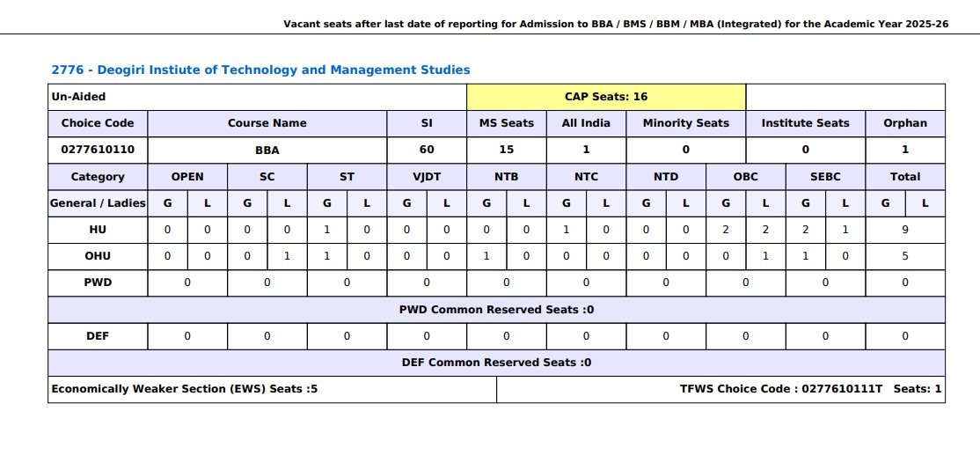This screenshot has width=980, height=455.
Task: Select the Institute Seats header
Action: coord(805,123)
